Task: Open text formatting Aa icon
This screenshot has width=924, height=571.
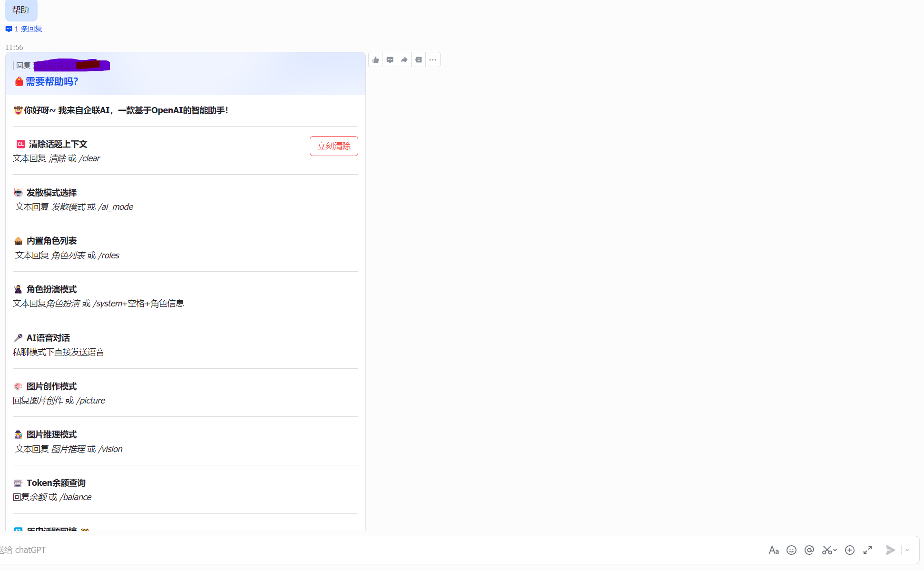Action: 774,550
